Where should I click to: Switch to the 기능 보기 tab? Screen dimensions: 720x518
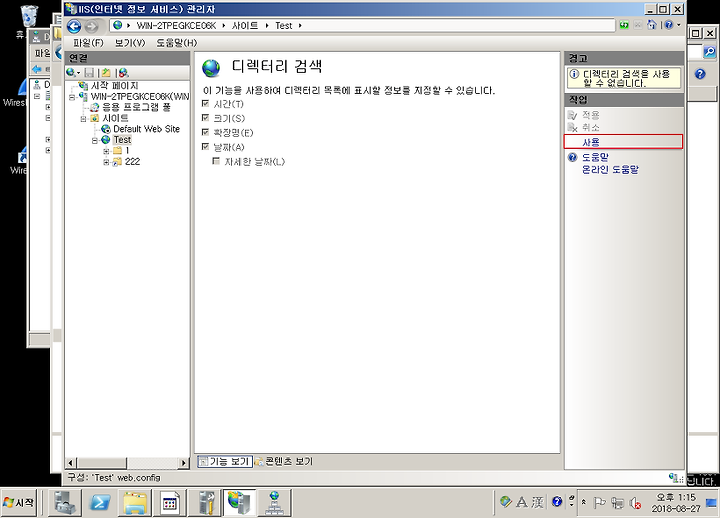coord(225,461)
